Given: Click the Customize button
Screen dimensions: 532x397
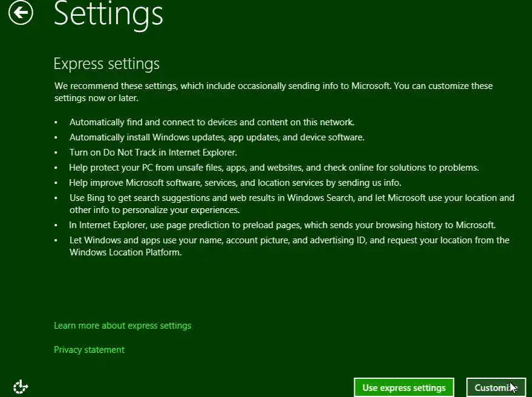Looking at the screenshot, I should 496,388.
